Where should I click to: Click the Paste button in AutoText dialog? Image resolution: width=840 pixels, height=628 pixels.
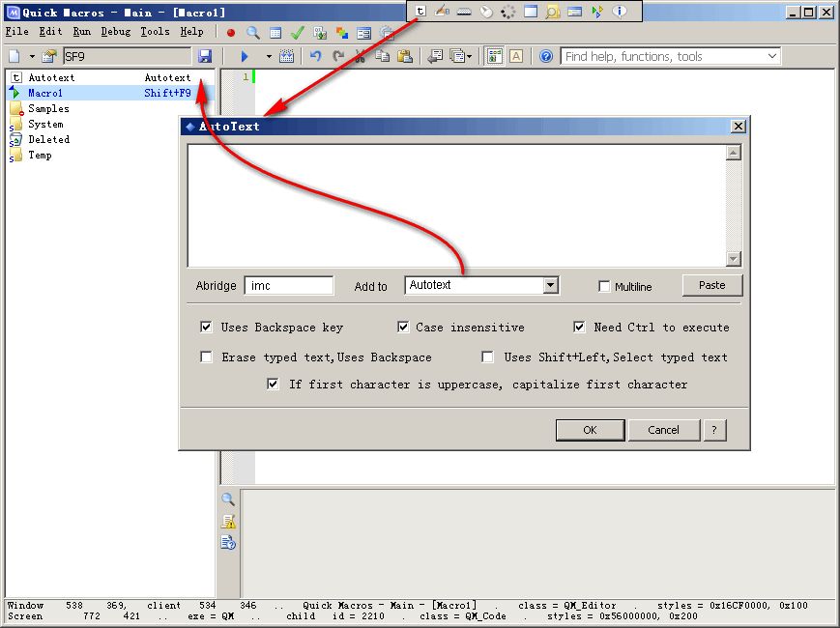click(711, 285)
